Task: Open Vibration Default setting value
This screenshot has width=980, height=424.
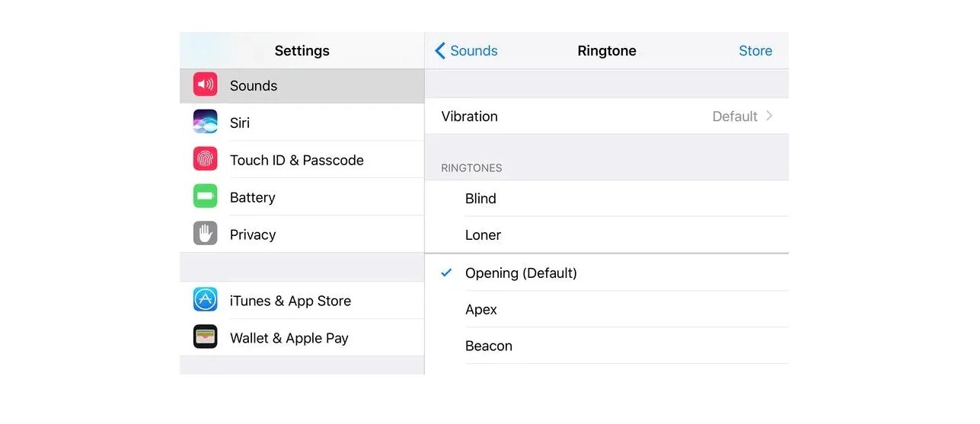Action: tap(734, 116)
